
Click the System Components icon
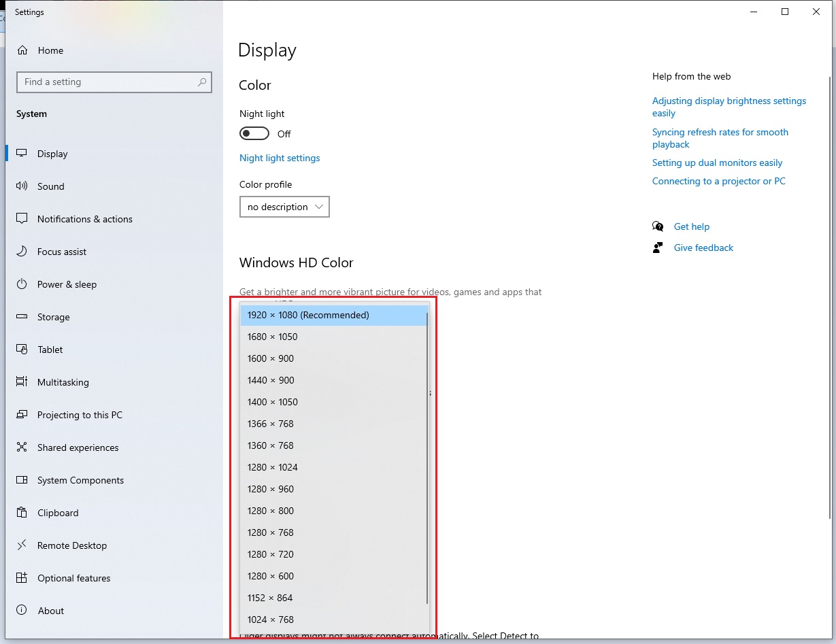[x=22, y=480]
